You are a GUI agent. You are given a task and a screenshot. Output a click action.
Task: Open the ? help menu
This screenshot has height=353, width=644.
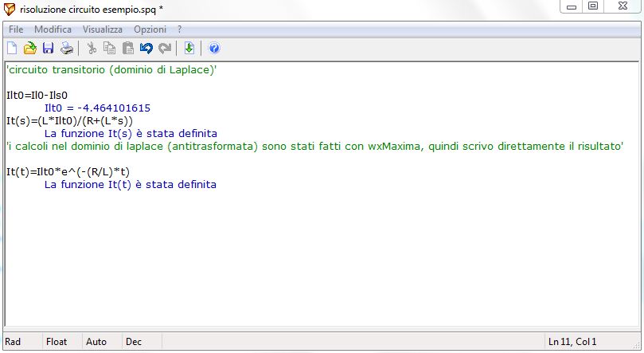(x=180, y=29)
